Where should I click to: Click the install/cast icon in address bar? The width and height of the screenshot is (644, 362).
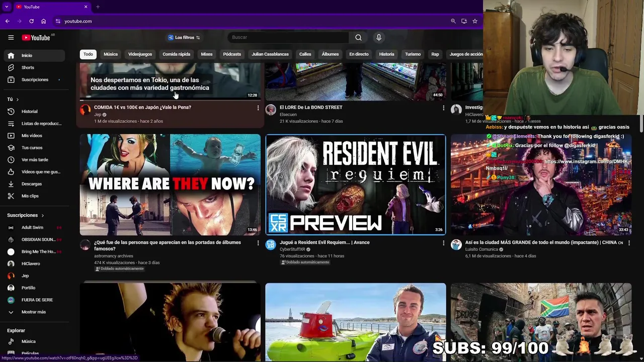pyautogui.click(x=464, y=21)
